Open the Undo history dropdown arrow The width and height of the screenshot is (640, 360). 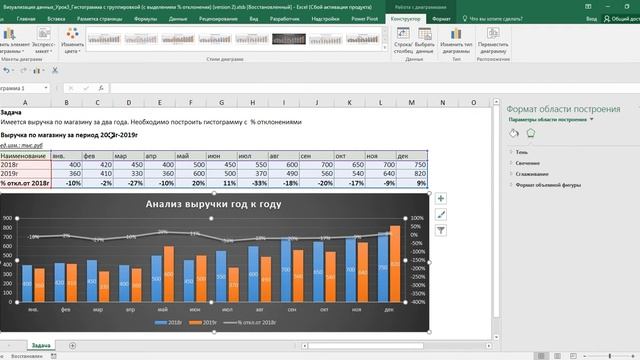13,71
